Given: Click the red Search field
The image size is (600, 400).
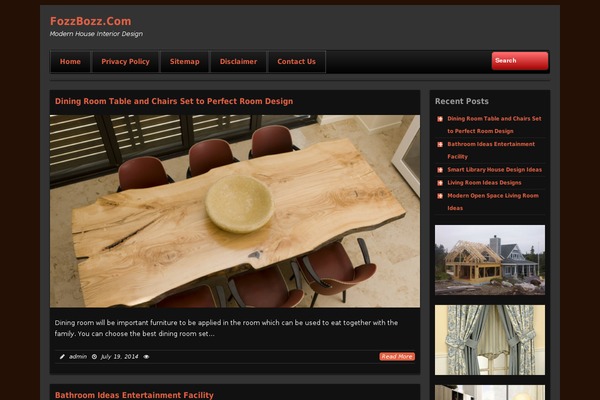Looking at the screenshot, I should pyautogui.click(x=520, y=61).
